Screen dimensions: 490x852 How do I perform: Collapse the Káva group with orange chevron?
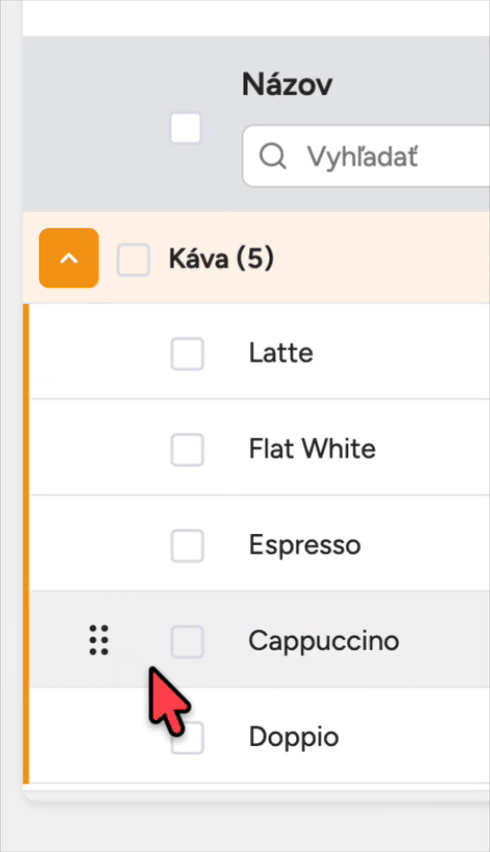point(69,258)
